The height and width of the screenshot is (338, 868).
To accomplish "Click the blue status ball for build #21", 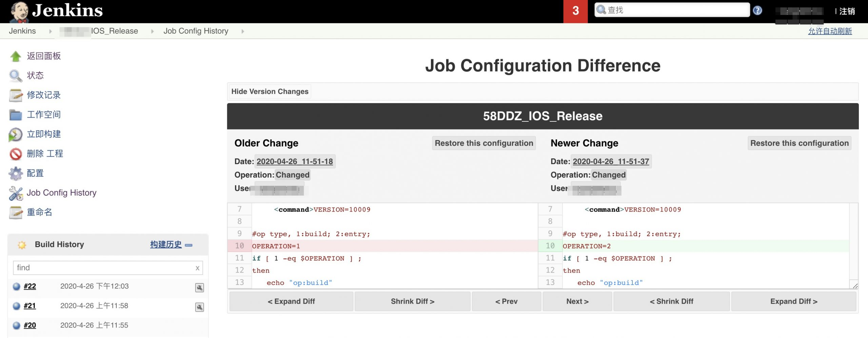I will [16, 306].
